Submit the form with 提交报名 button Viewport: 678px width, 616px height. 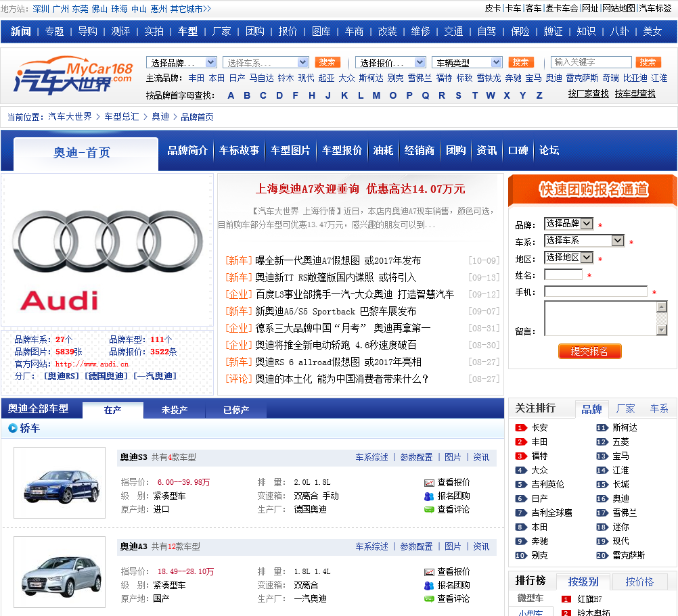590,351
